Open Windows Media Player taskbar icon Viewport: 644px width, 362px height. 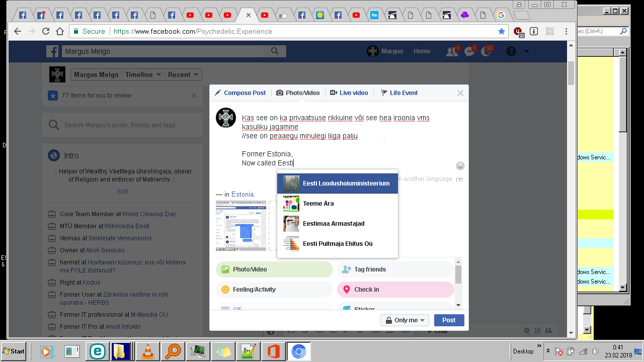click(x=46, y=351)
